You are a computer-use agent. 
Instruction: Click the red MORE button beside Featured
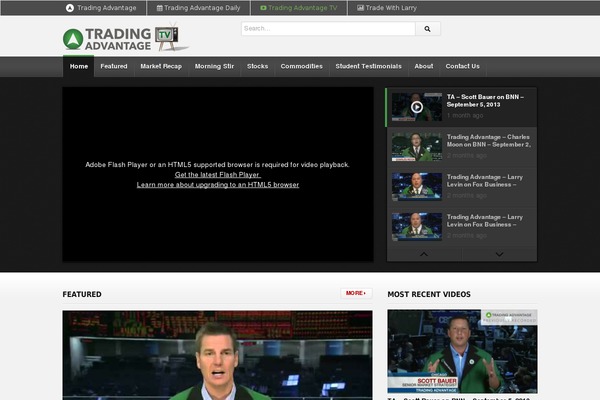coord(356,293)
